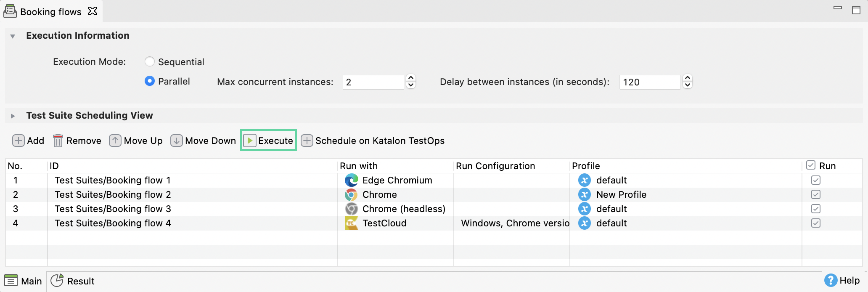868x292 pixels.
Task: Click the Remove trash can icon
Action: pyautogui.click(x=58, y=141)
